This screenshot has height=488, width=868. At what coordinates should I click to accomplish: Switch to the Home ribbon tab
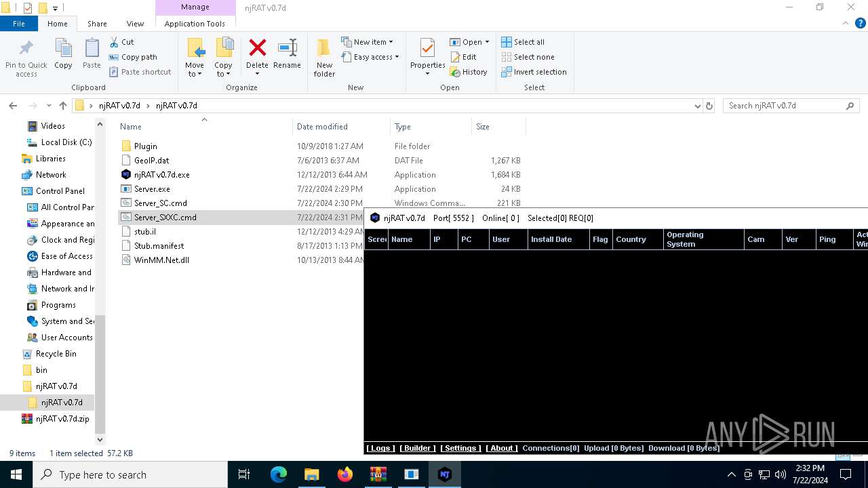58,24
